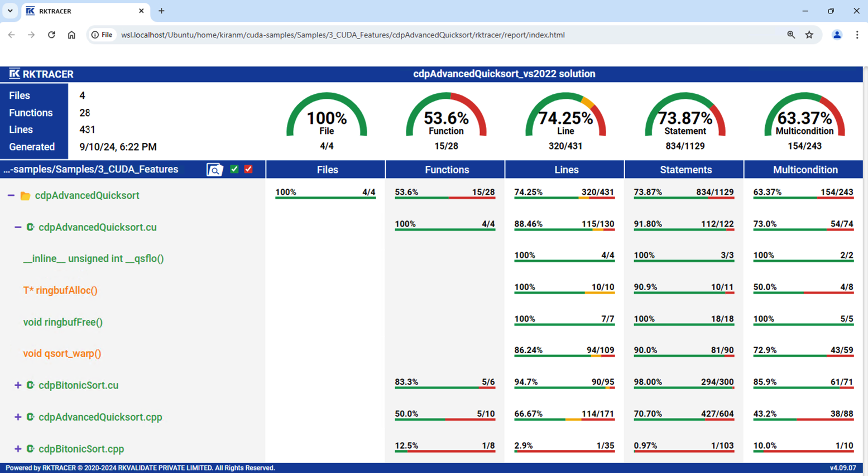Screen dimensions: 868x476
Task: Toggle the red checkmark filter checkbox
Action: [248, 169]
